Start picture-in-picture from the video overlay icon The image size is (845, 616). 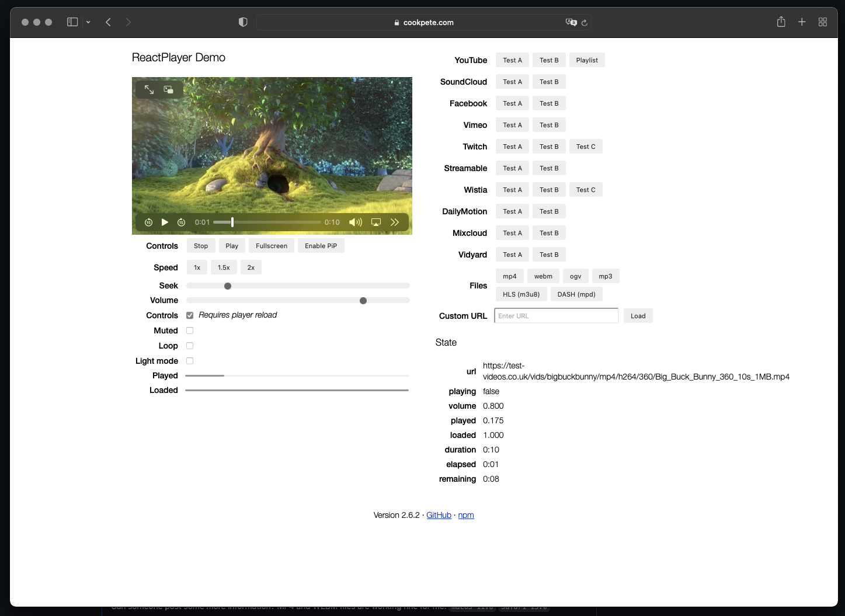tap(168, 89)
